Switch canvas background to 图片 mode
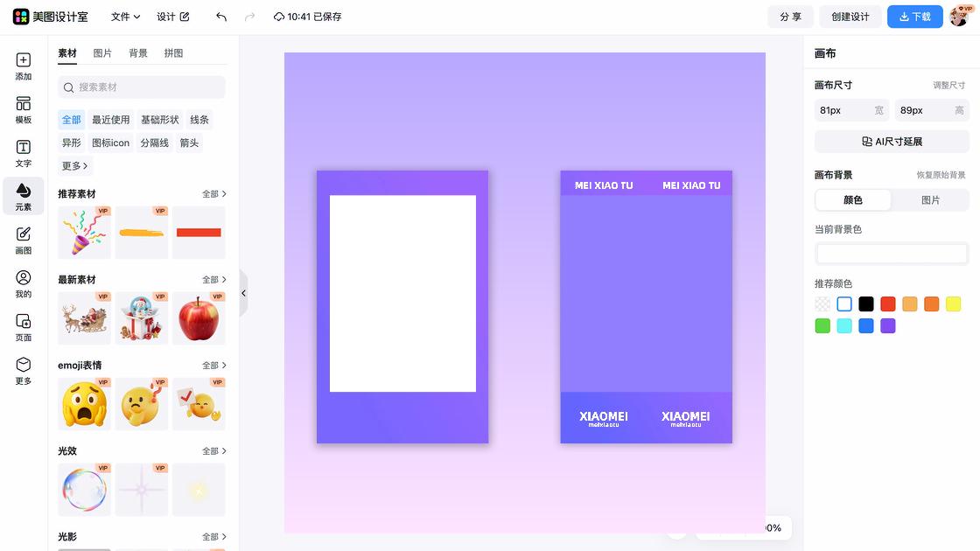Viewport: 980px width, 551px height. tap(930, 200)
